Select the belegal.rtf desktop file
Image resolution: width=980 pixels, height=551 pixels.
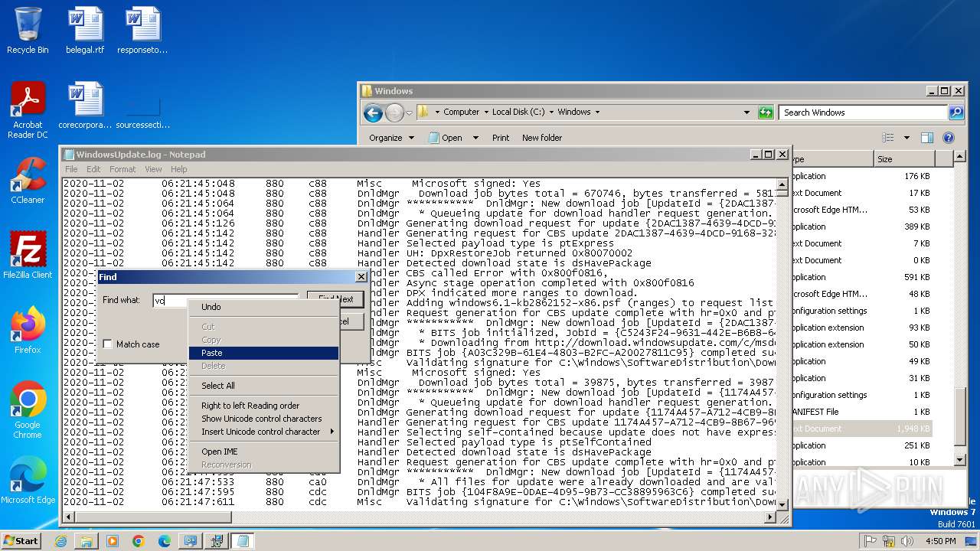[85, 31]
